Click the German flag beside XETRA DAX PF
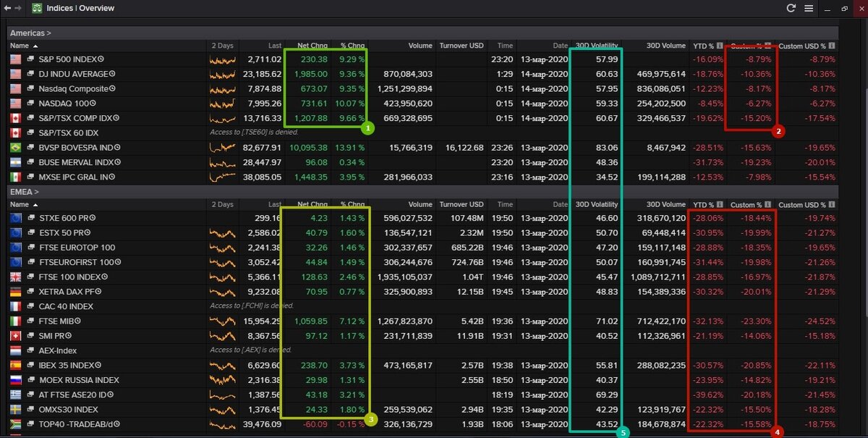Viewport: 868px width, 438px height. [x=15, y=292]
